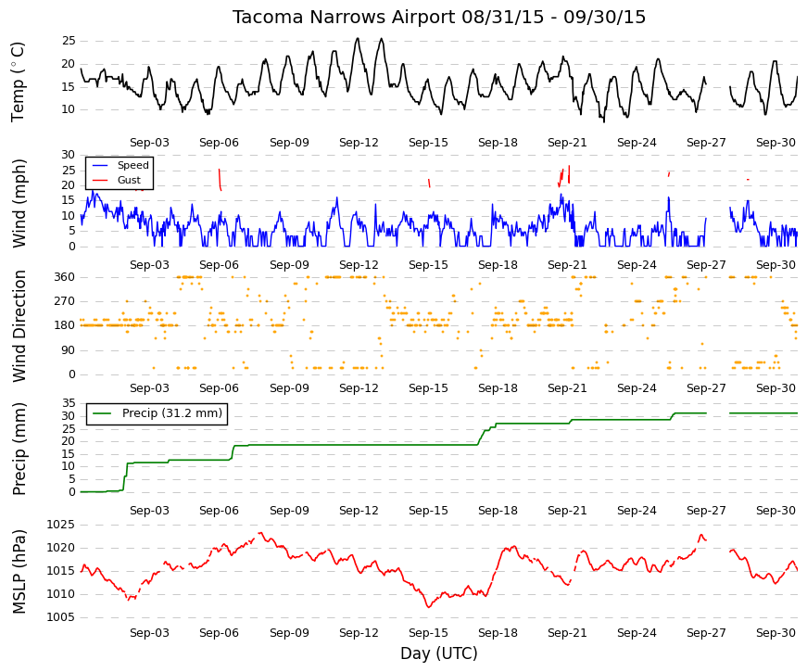Click the Wind (mph) axis label
The height and width of the screenshot is (672, 807).
19,203
